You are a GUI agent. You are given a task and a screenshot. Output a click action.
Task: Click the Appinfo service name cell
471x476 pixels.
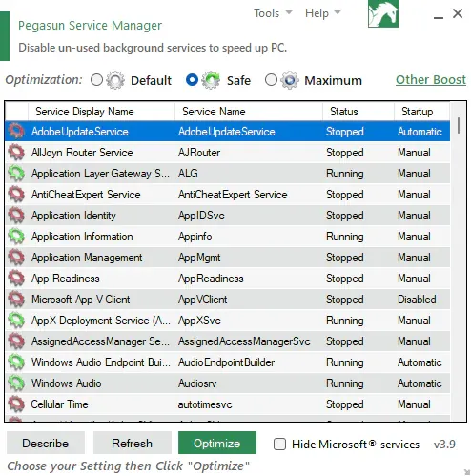[x=195, y=237]
